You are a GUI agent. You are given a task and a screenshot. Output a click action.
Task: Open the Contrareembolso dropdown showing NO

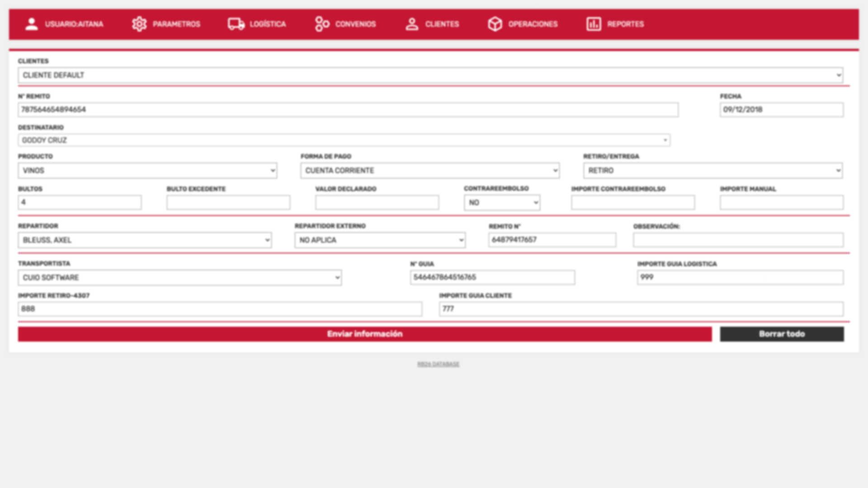point(502,202)
